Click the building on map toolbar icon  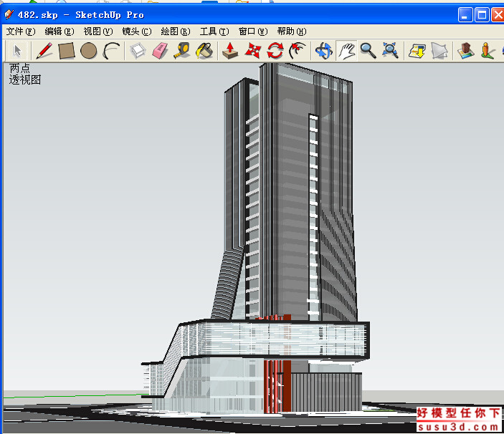click(x=466, y=51)
